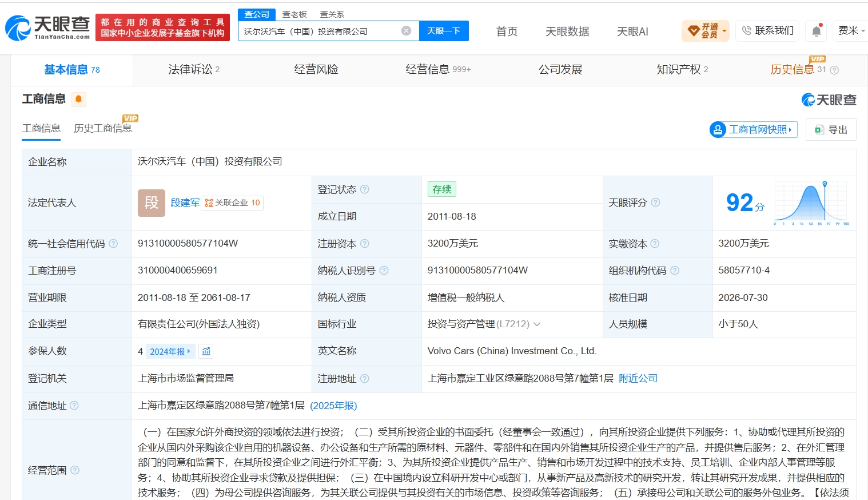Click the 天眼评分 distribution chart
Screen dimensions: 868x500
pyautogui.click(x=811, y=203)
